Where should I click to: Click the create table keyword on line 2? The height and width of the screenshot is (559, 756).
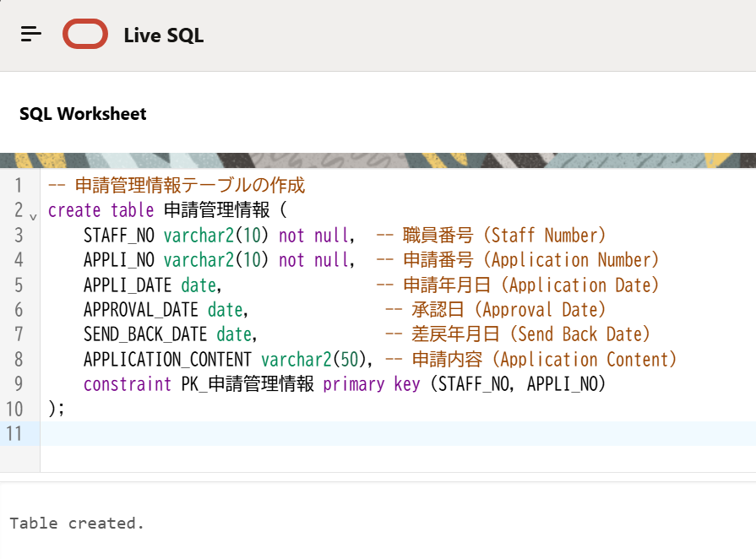tap(101, 210)
